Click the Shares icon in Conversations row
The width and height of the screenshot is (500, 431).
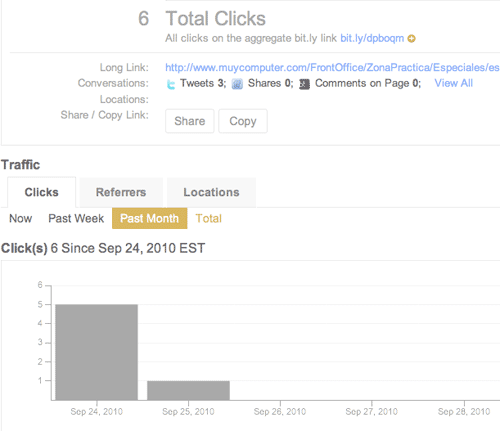237,84
